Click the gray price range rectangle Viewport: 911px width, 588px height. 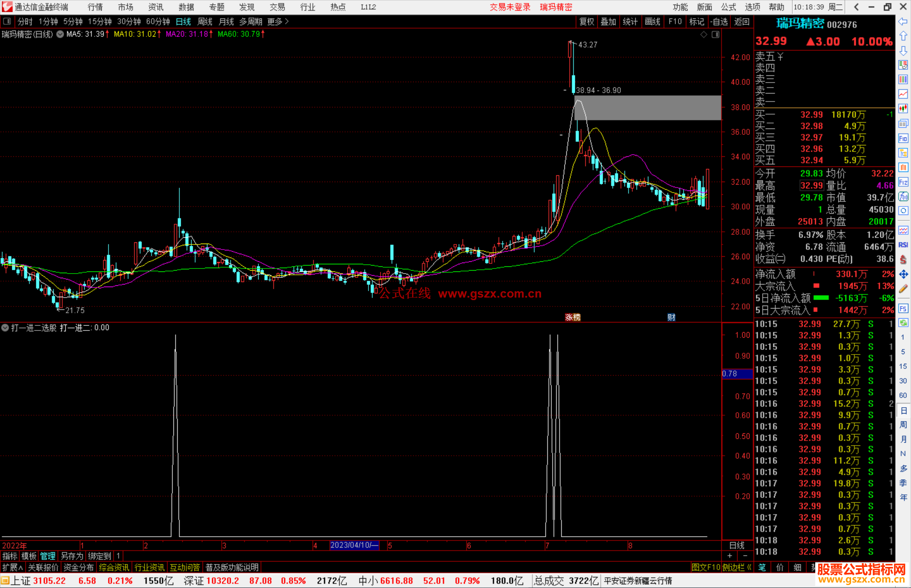(647, 108)
